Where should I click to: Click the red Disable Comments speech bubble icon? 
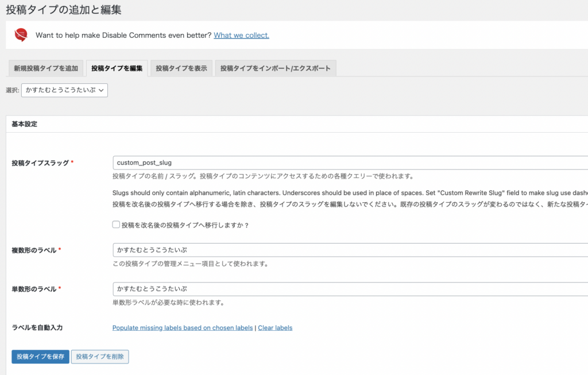point(21,35)
